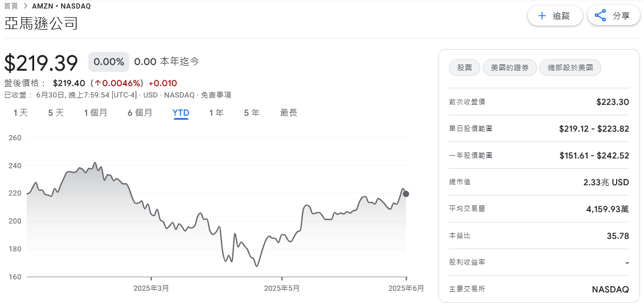Screen dimensions: 644x305
Task: Click the 0.00% change badge
Action: (109, 62)
